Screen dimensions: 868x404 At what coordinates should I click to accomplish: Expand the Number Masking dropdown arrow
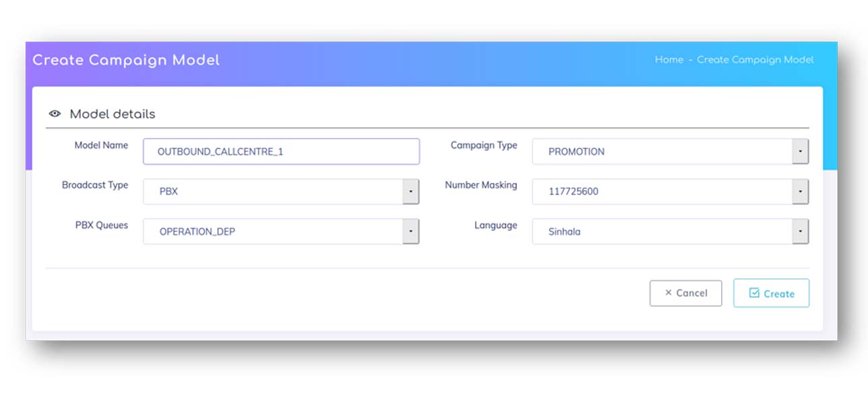[800, 191]
